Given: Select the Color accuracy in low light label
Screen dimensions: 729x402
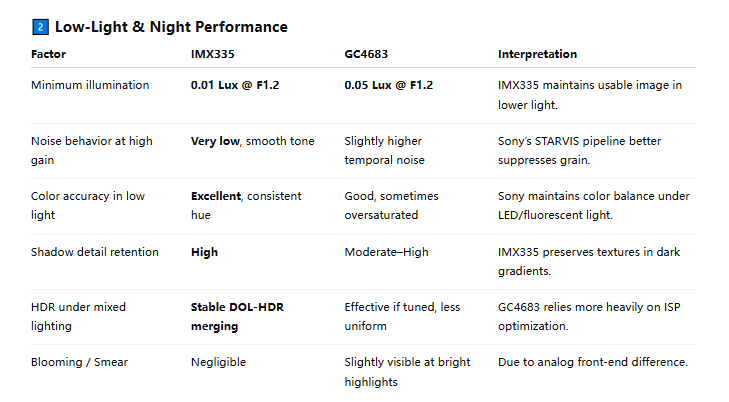Looking at the screenshot, I should pos(88,205).
